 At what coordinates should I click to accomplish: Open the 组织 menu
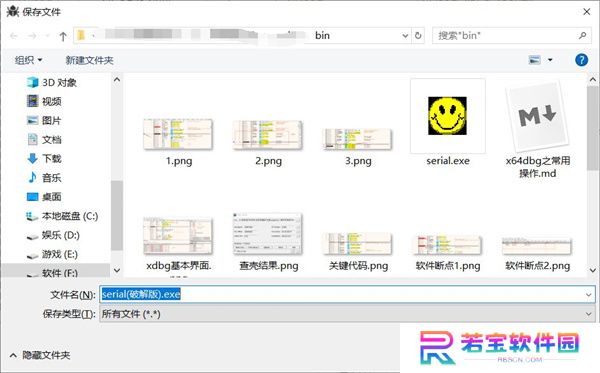(x=28, y=60)
